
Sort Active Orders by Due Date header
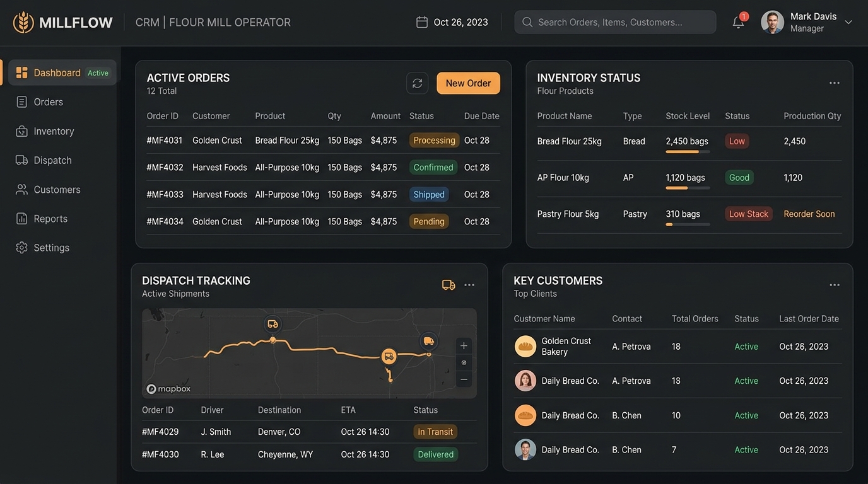tap(482, 116)
